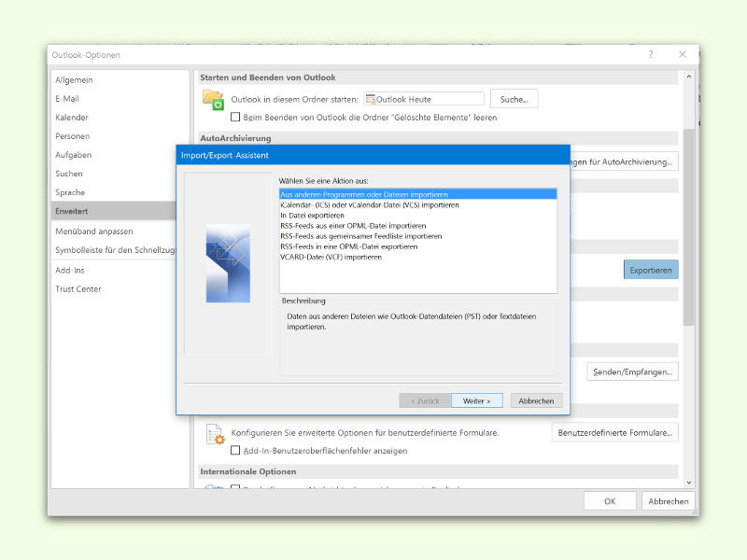
Task: Click the help question mark icon
Action: [651, 54]
